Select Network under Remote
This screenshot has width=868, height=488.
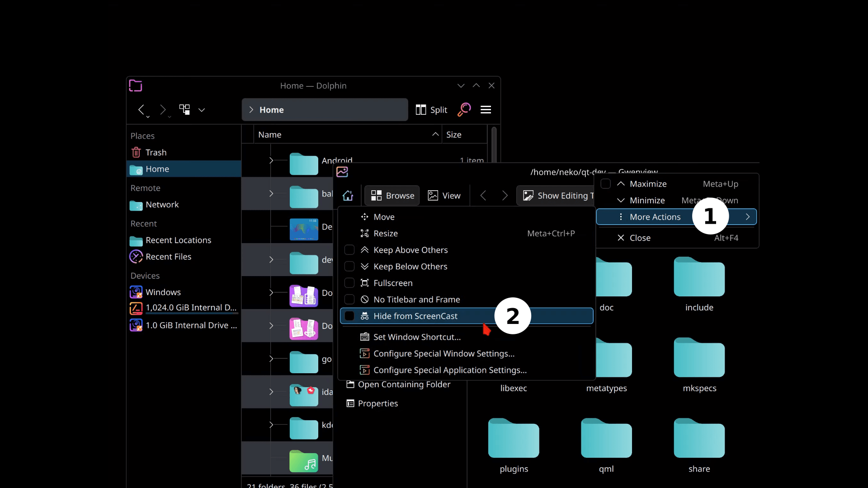coord(161,205)
